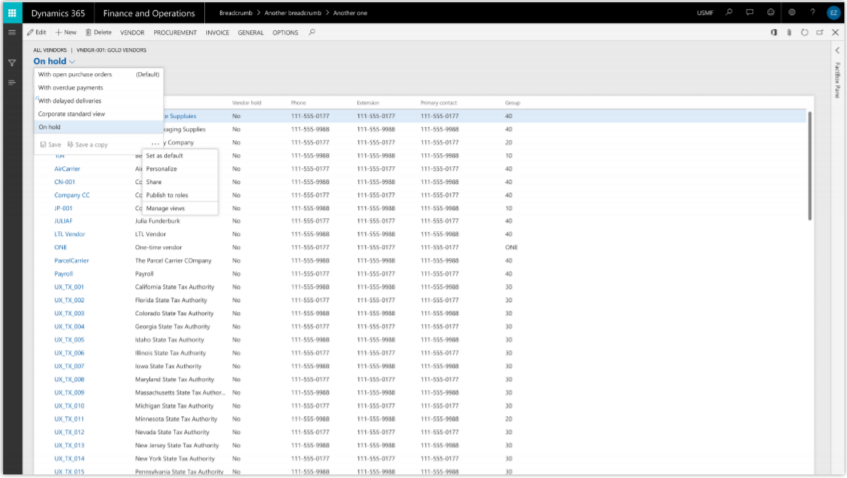This screenshot has height=478, width=847.
Task: Expand the FactBox Pane chevron
Action: pos(836,49)
